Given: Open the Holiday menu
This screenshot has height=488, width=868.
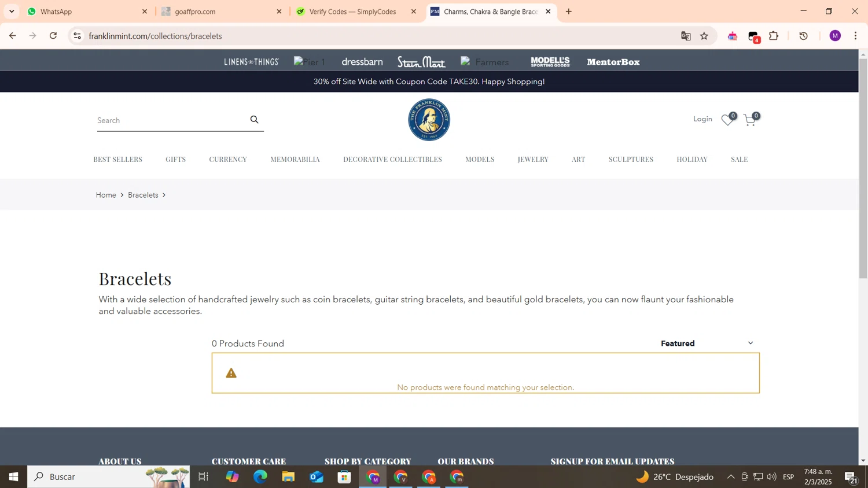Looking at the screenshot, I should [692, 160].
